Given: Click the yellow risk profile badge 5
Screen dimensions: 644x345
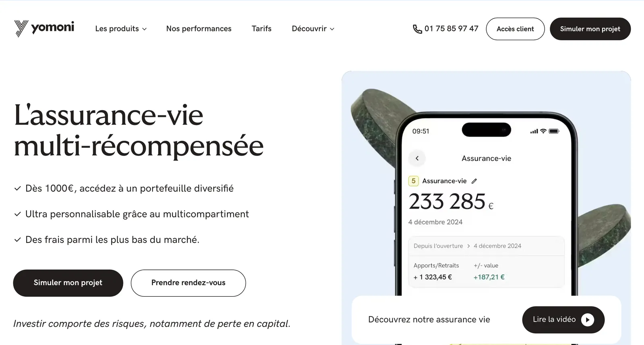Looking at the screenshot, I should 413,181.
